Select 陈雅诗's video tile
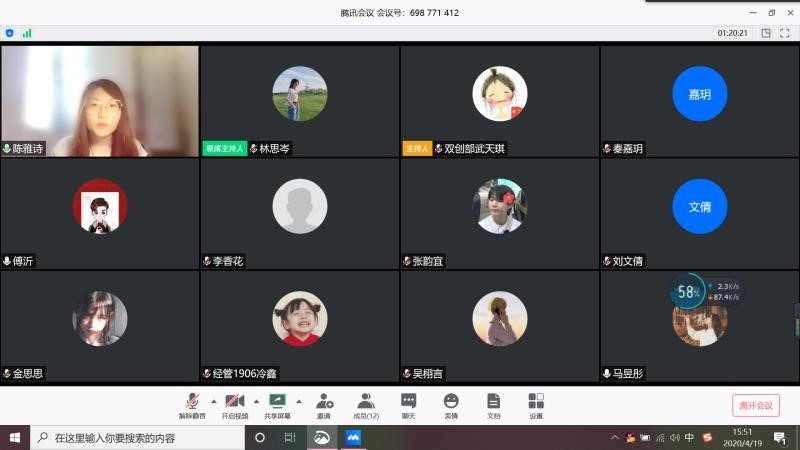This screenshot has width=800, height=450. (x=100, y=100)
